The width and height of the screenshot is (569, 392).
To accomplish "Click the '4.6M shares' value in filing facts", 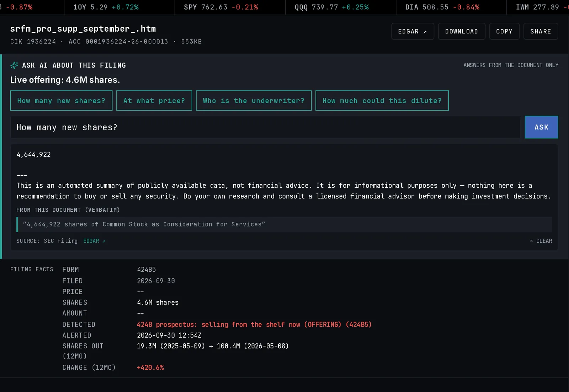I will pyautogui.click(x=158, y=303).
